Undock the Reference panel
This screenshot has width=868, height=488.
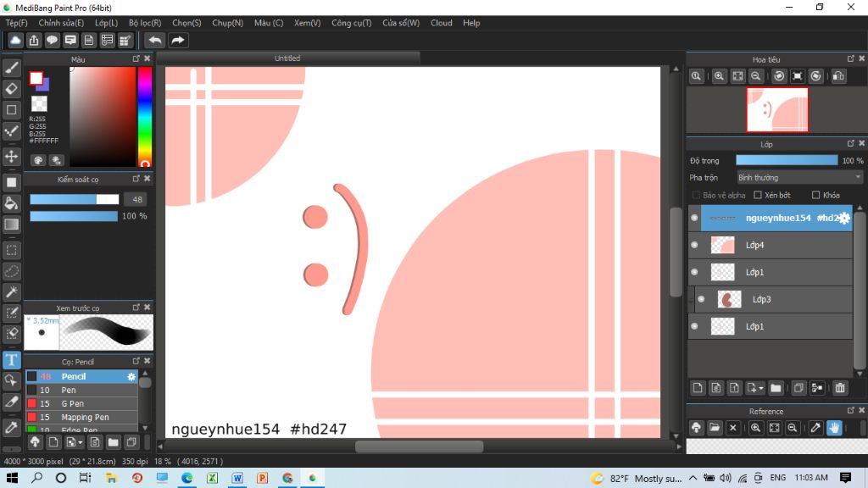coord(851,411)
